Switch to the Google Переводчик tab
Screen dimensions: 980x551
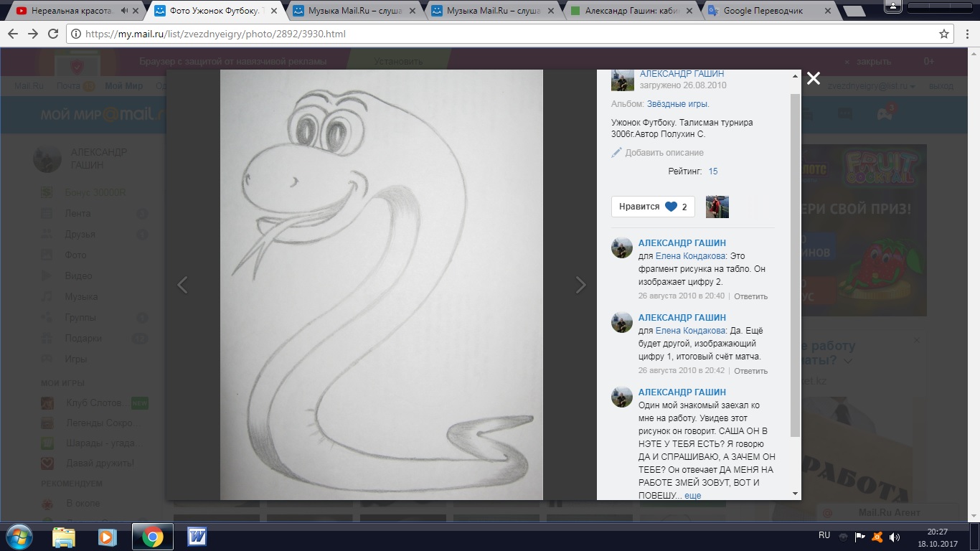tap(769, 11)
